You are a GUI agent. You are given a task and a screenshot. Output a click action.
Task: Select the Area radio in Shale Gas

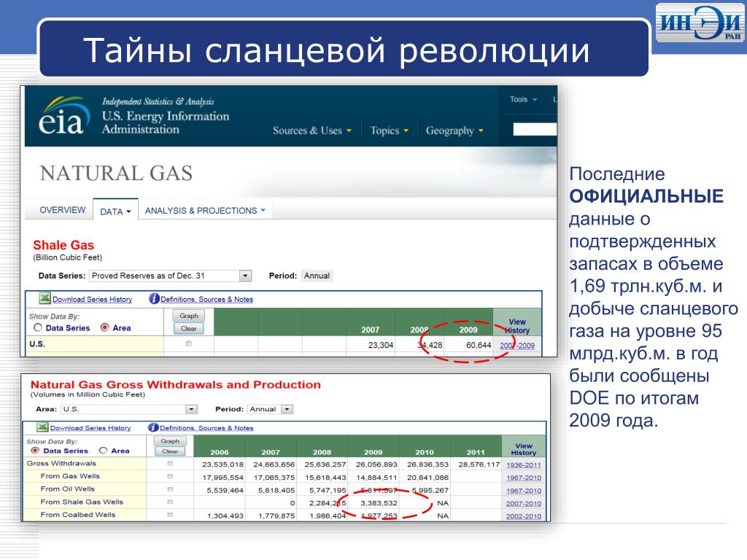[x=105, y=327]
